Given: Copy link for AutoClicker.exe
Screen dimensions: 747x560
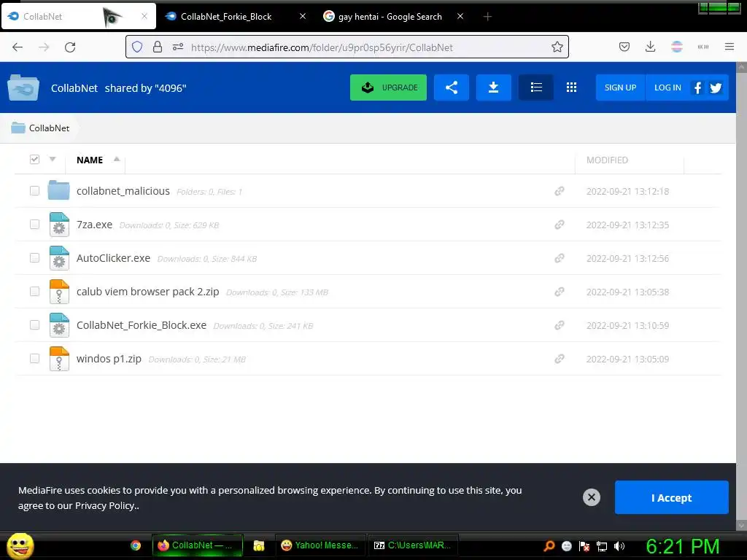Looking at the screenshot, I should tap(560, 258).
